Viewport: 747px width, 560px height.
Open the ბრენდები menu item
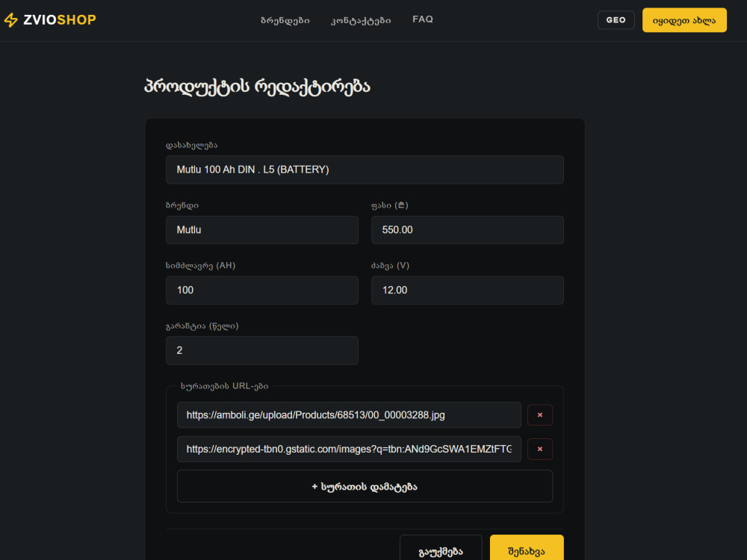pos(285,20)
